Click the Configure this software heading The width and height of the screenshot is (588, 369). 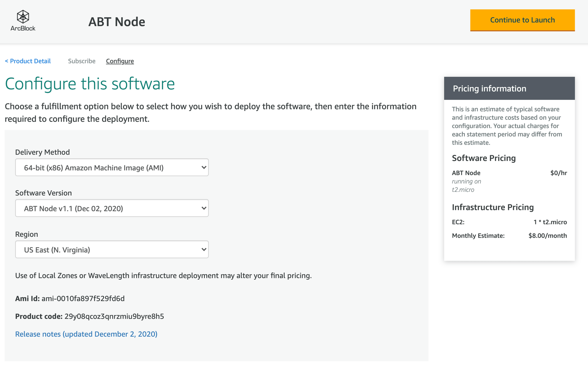coord(90,84)
